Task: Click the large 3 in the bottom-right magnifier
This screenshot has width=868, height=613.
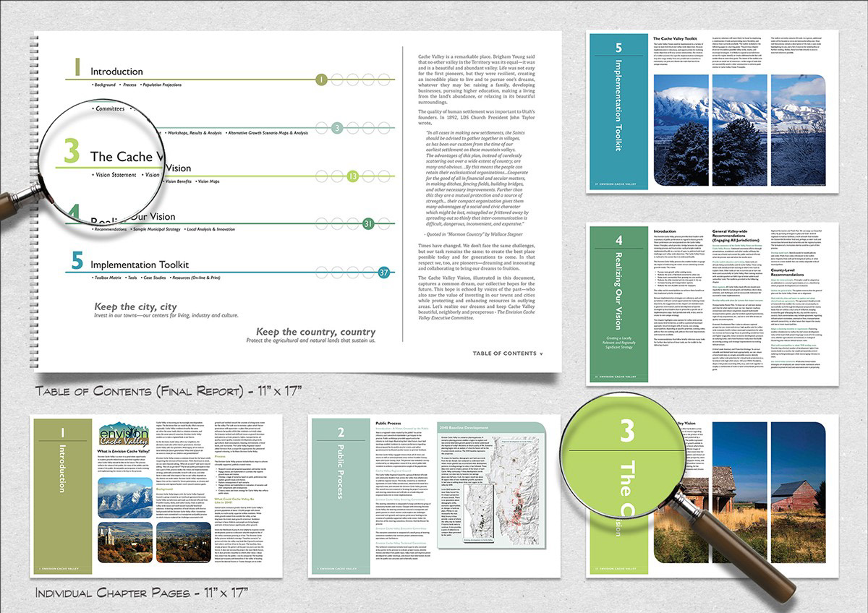Action: tap(627, 429)
